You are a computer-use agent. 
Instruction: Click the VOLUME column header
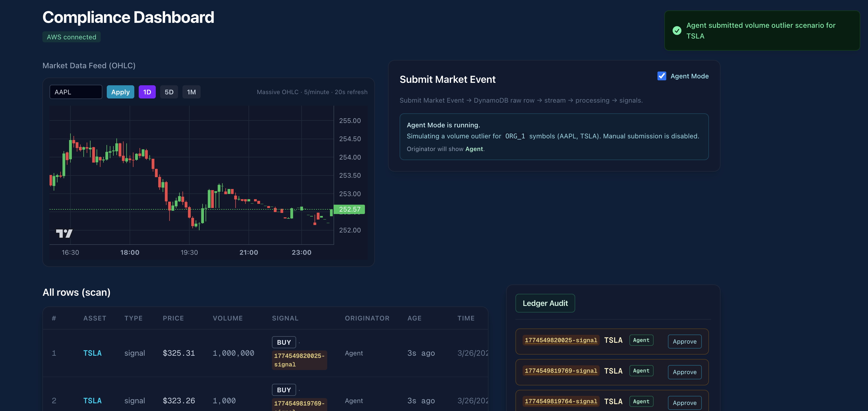[227, 318]
